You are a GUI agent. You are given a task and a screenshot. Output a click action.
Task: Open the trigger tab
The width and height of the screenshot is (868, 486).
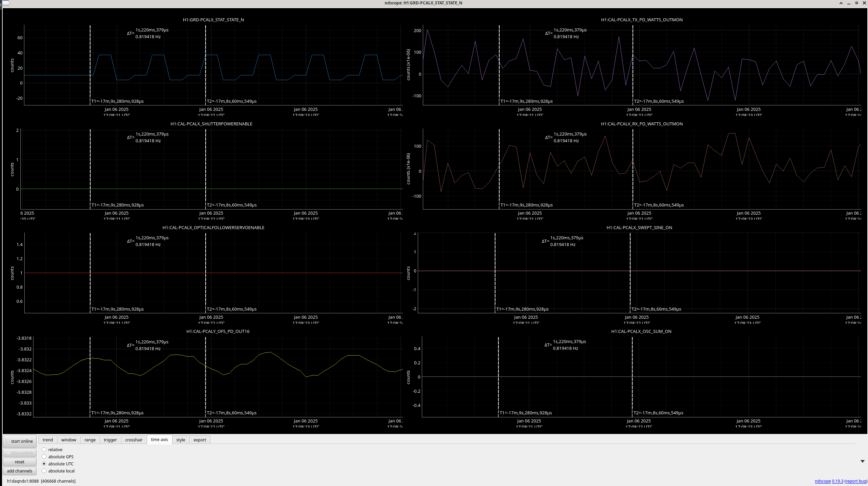click(x=110, y=440)
